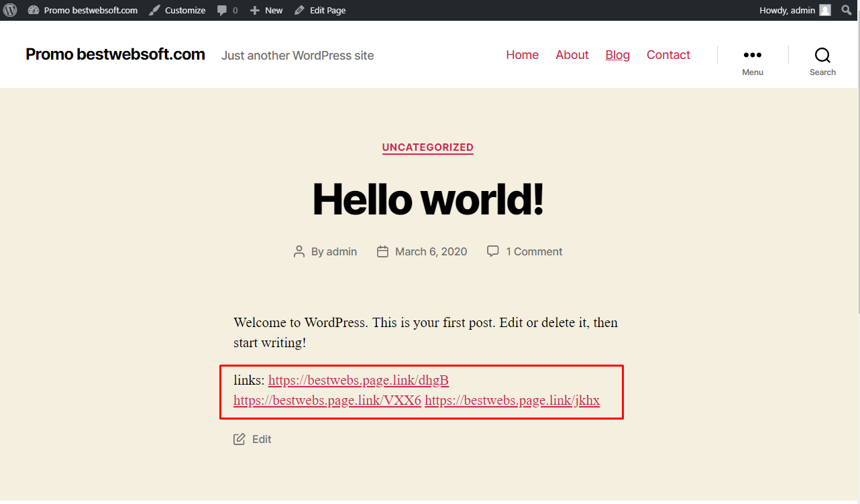The height and width of the screenshot is (504, 860).
Task: Click the Customize paintbrush icon
Action: pyautogui.click(x=155, y=10)
